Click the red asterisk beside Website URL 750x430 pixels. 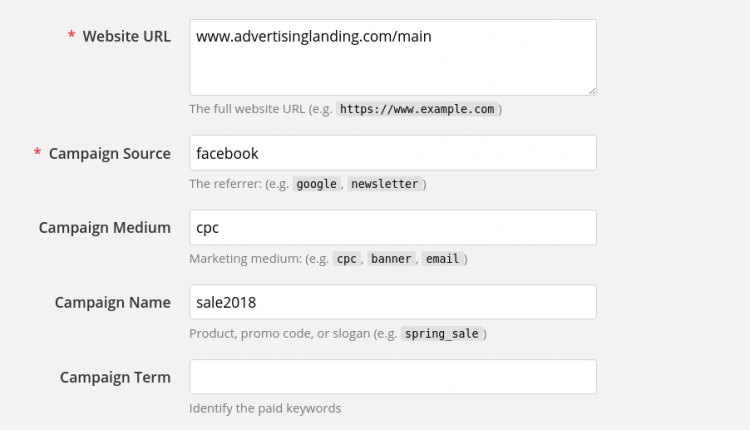[x=71, y=34]
